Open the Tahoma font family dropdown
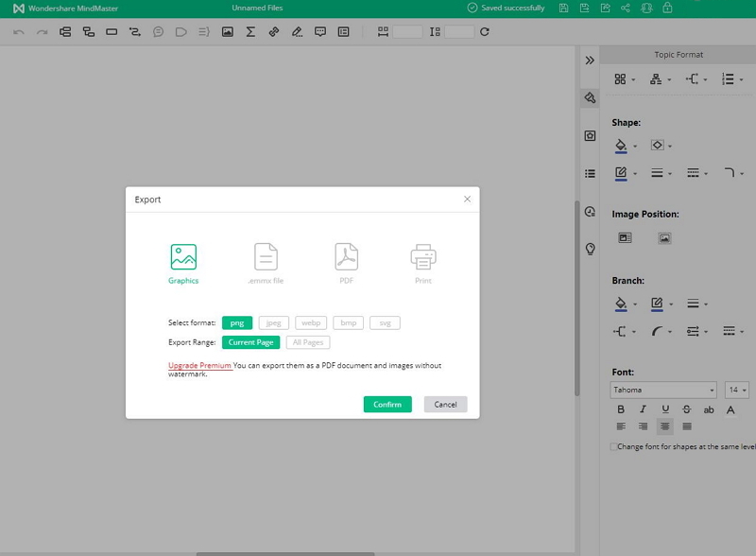The width and height of the screenshot is (756, 556). coord(663,390)
